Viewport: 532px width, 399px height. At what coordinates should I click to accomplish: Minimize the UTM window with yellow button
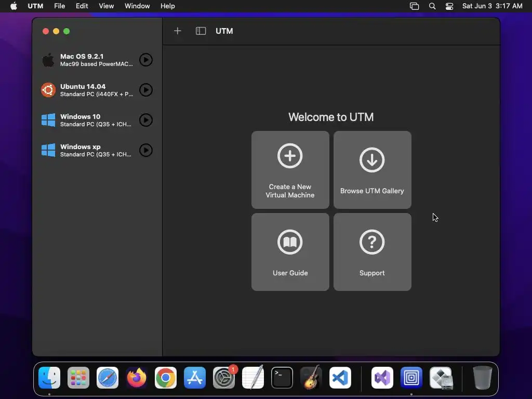(x=56, y=31)
